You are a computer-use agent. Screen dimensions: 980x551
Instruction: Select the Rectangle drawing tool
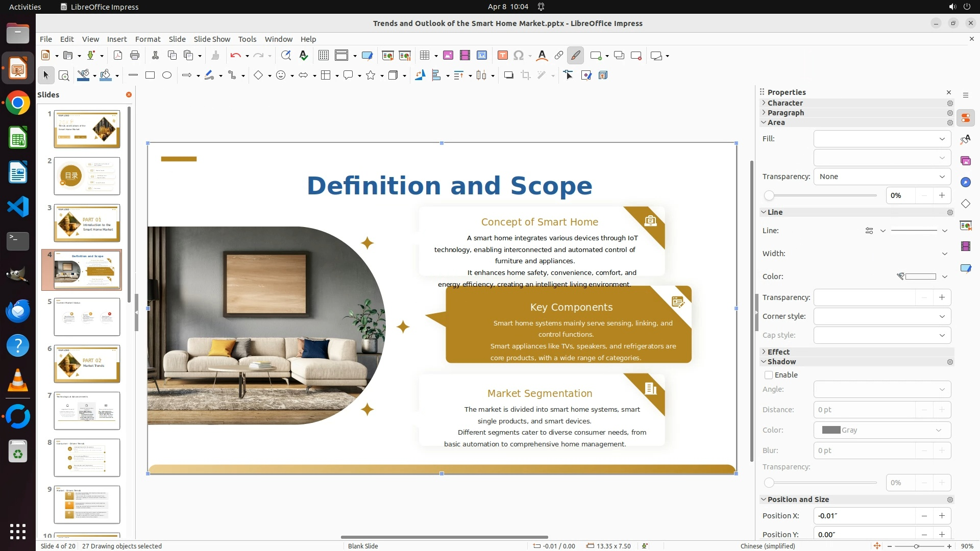(x=150, y=76)
